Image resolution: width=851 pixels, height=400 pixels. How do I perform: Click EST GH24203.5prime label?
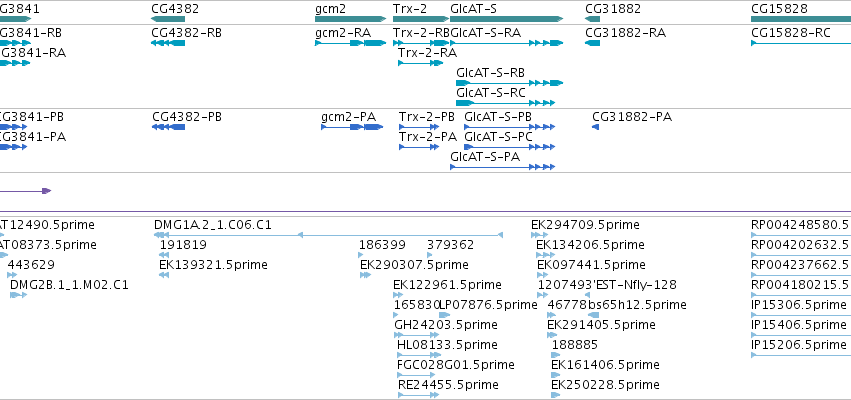tap(446, 326)
